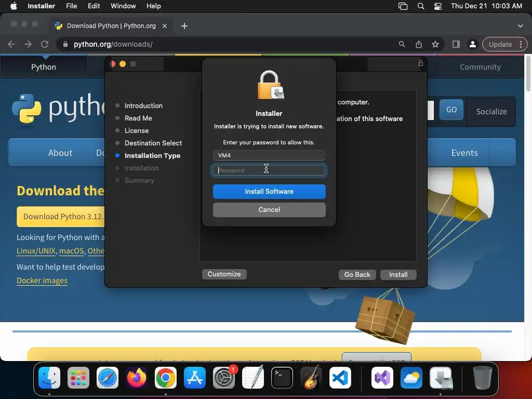Screen dimensions: 532x399
Task: Open System Preferences in the dock
Action: click(224, 378)
